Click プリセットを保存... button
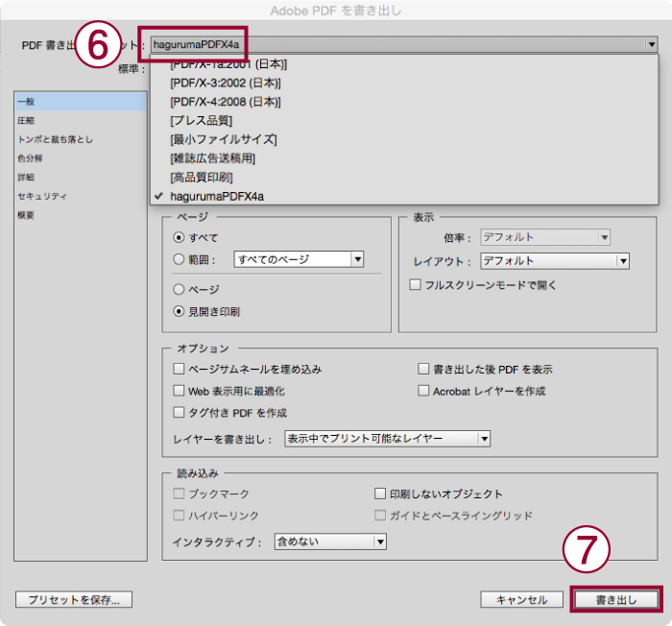The height and width of the screenshot is (626, 672). [74, 599]
